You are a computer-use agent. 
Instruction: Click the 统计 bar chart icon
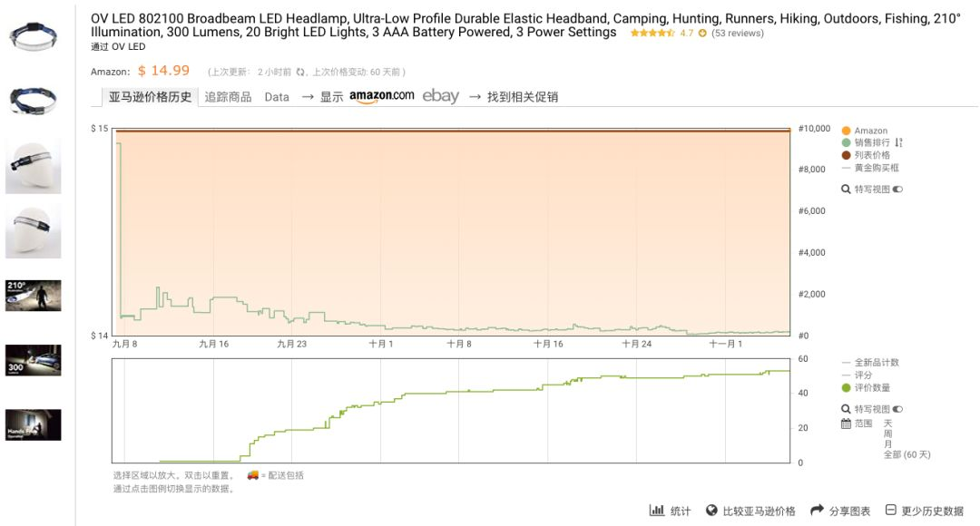pos(656,511)
